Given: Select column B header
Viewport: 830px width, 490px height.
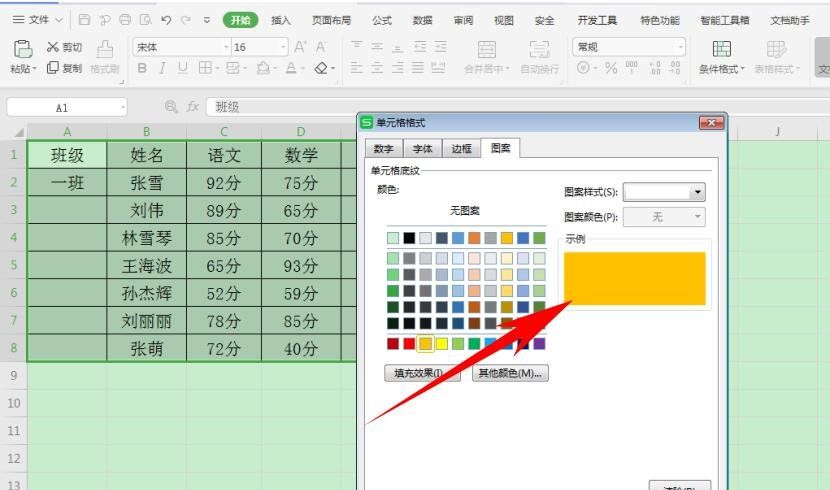Looking at the screenshot, I should point(147,132).
